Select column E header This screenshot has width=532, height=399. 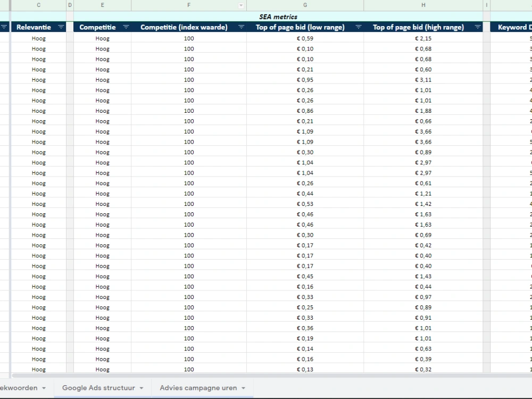102,5
